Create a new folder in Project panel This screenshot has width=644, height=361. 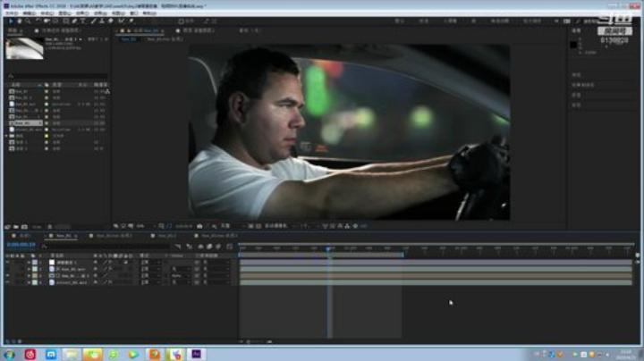click(x=16, y=226)
